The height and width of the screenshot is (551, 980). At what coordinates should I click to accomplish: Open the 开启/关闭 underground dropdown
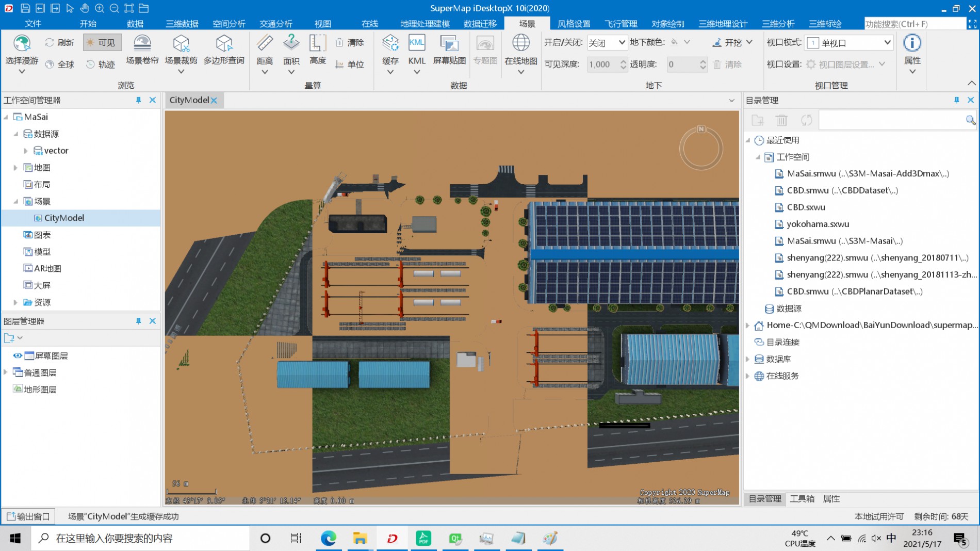coord(607,42)
